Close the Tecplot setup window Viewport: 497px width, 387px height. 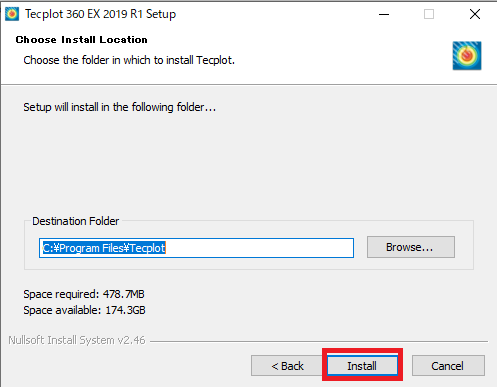(x=475, y=14)
